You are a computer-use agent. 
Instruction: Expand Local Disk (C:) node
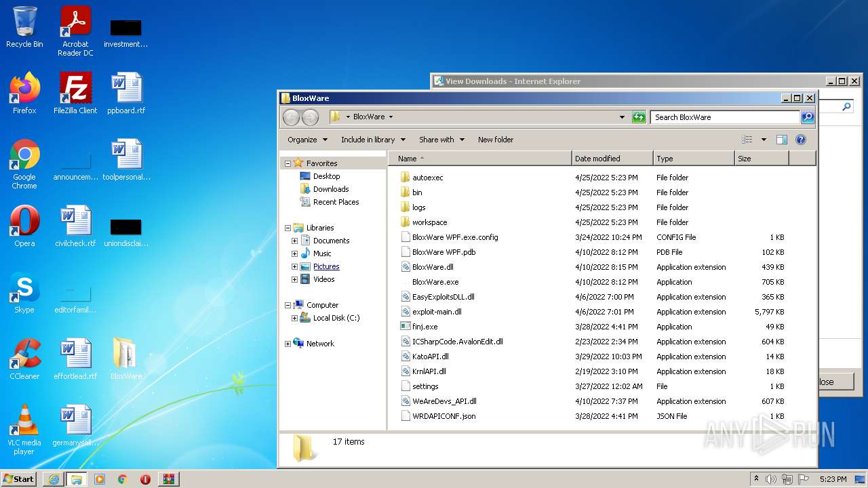294,318
